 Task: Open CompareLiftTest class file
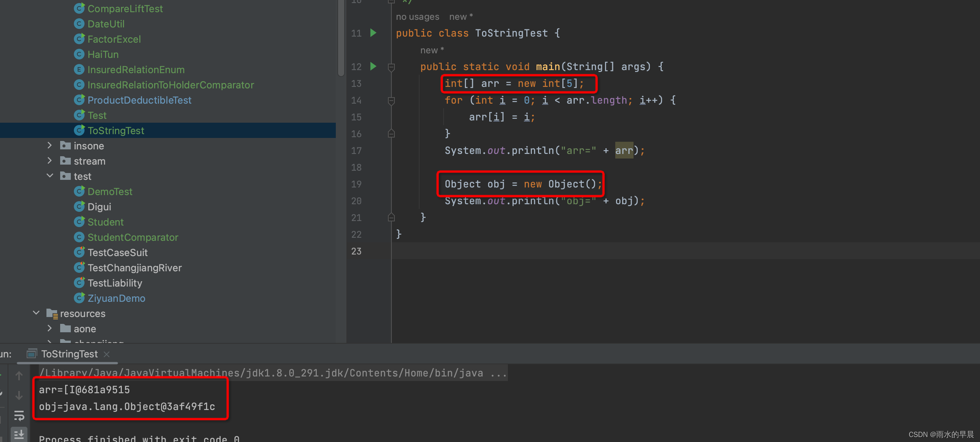tap(125, 8)
